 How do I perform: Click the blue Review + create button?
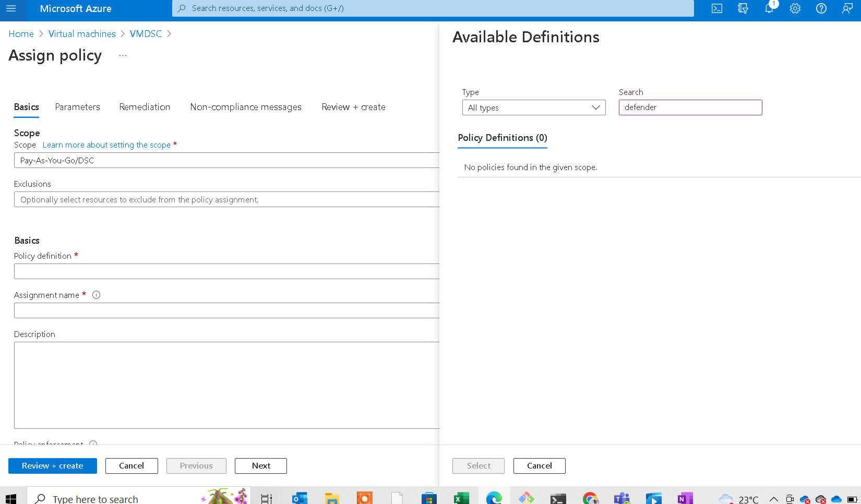[x=53, y=466]
